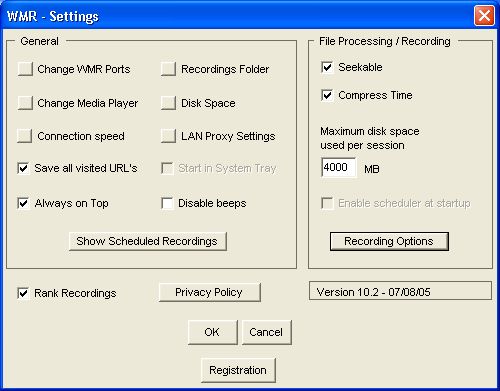500x391 pixels.
Task: Click the Change WMR Ports button
Action: click(x=25, y=69)
